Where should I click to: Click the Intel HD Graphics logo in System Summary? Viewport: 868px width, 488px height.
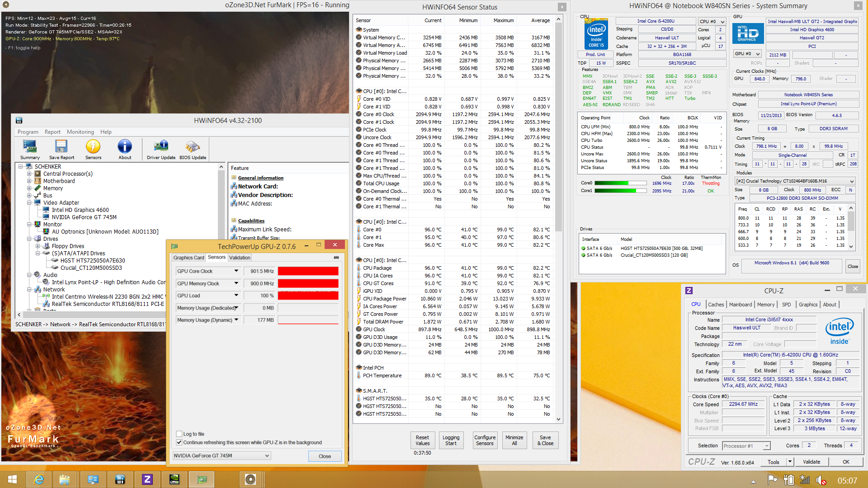[748, 33]
